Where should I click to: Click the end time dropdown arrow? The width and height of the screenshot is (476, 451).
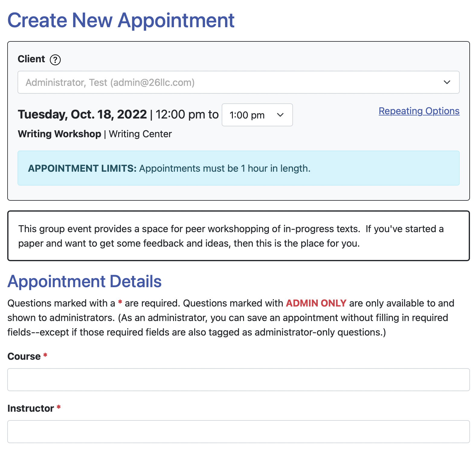click(x=280, y=115)
